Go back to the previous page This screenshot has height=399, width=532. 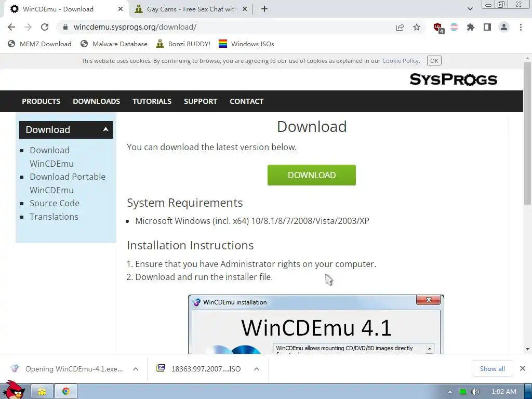coord(11,27)
